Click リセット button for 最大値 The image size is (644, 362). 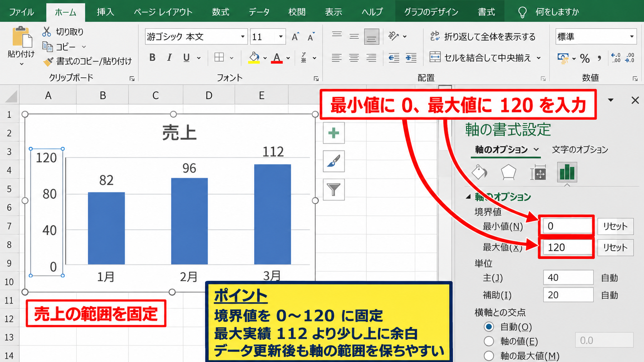(x=615, y=247)
